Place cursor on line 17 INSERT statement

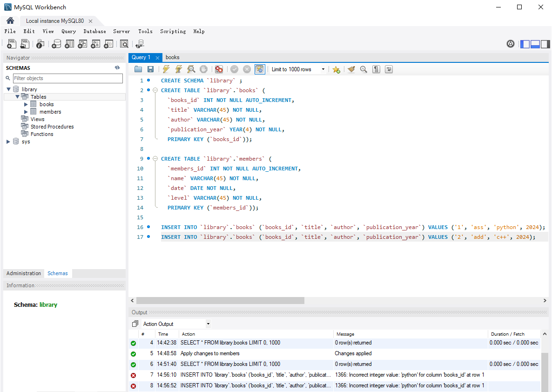pyautogui.click(x=348, y=237)
